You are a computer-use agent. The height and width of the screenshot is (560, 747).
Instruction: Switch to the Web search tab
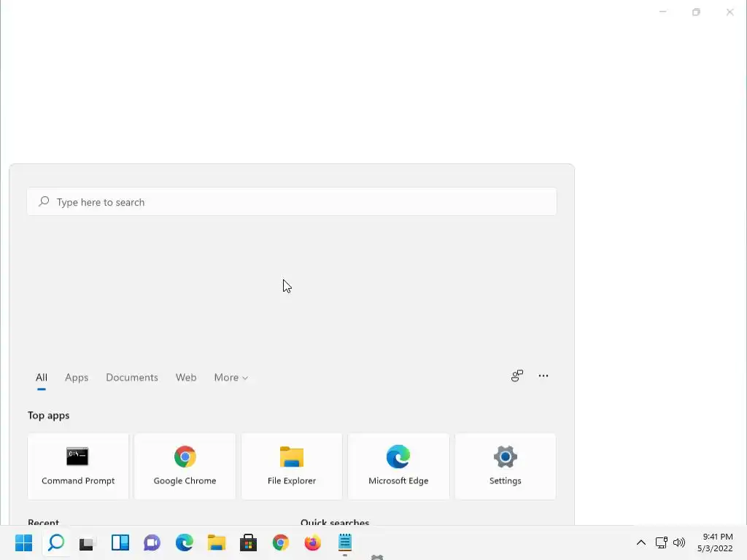point(186,378)
